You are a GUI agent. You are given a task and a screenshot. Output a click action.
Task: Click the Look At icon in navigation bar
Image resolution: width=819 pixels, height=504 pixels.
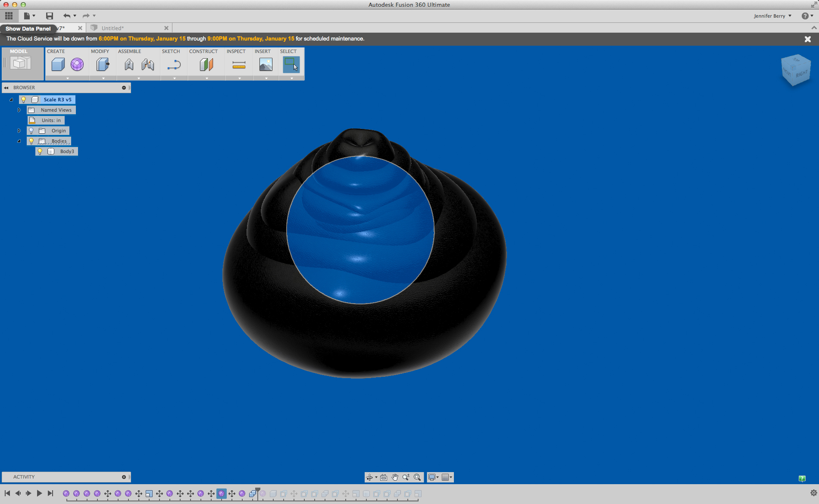click(384, 477)
